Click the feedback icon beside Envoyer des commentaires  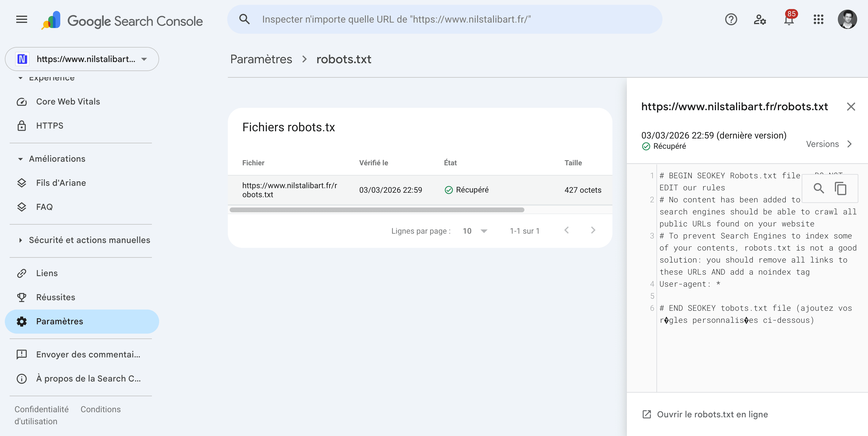coord(22,354)
